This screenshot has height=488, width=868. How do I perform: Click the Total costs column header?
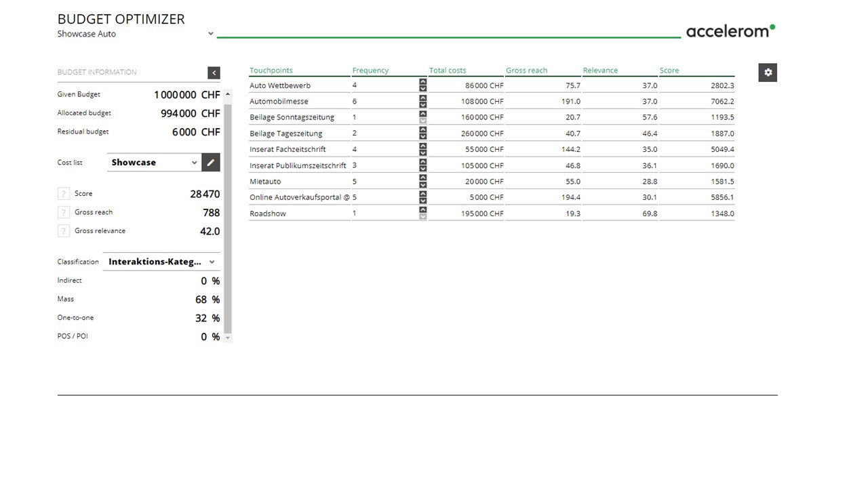448,70
